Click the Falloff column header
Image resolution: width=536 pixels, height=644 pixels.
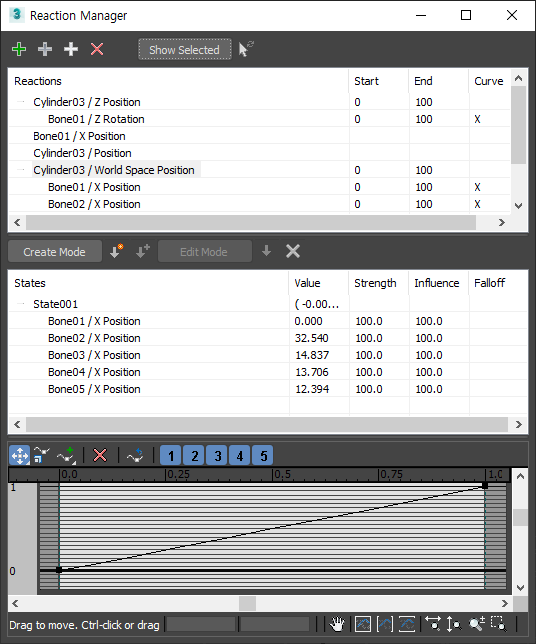coord(497,283)
